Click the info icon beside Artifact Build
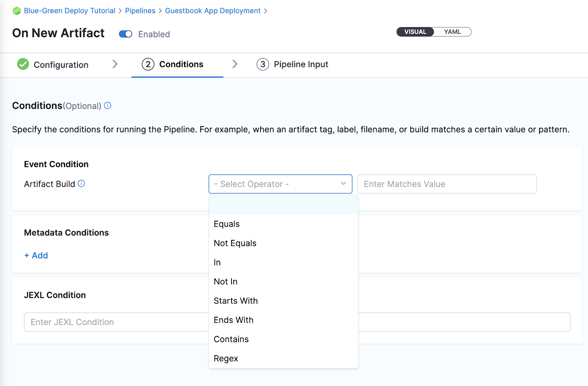Viewport: 588px width, 386px height. [x=82, y=183]
